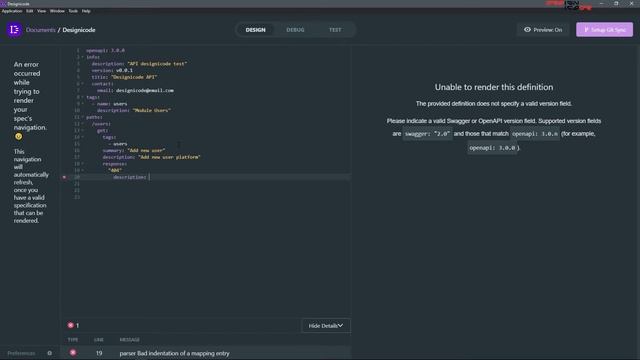This screenshot has width=640, height=360.
Task: Click the TYPE column header
Action: click(x=73, y=340)
